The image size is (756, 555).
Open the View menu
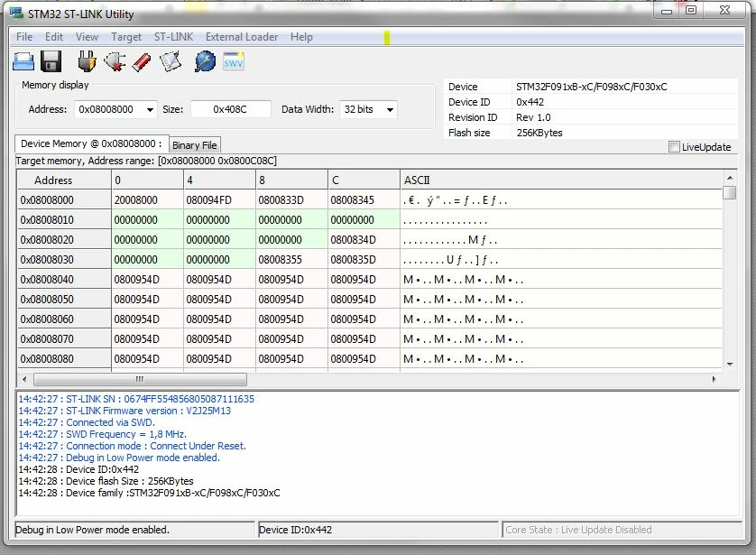point(87,37)
